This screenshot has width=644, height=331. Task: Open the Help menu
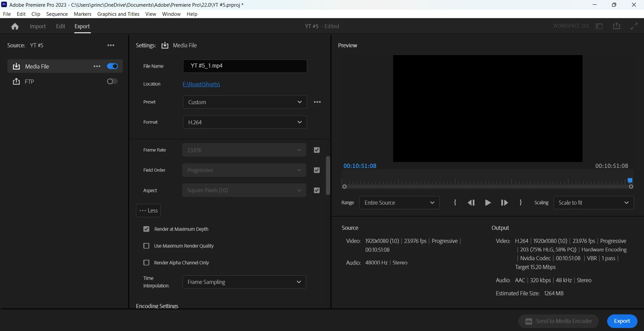(x=192, y=14)
